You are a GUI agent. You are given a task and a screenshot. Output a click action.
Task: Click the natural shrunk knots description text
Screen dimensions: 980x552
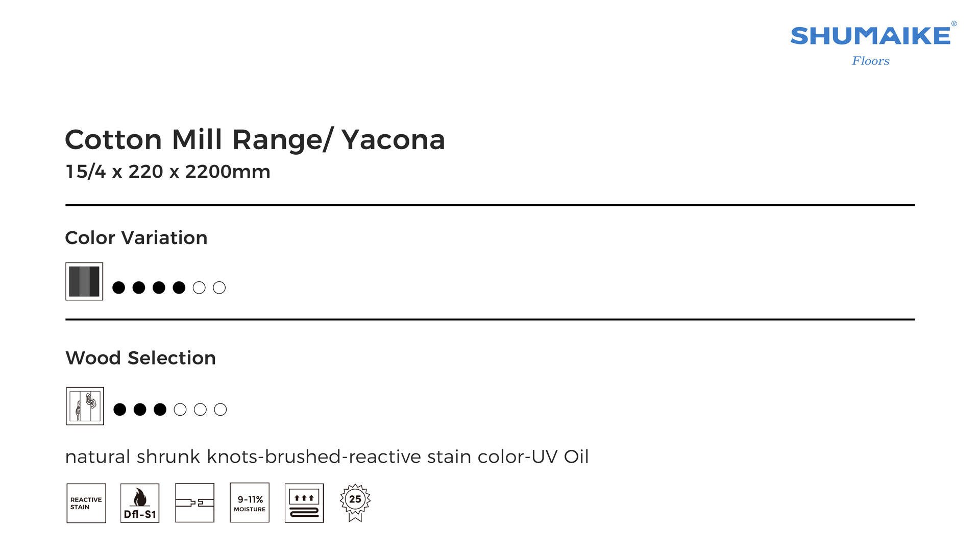click(327, 457)
